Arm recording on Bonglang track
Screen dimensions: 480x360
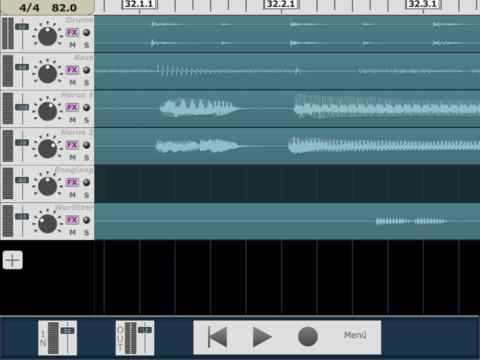click(x=86, y=182)
